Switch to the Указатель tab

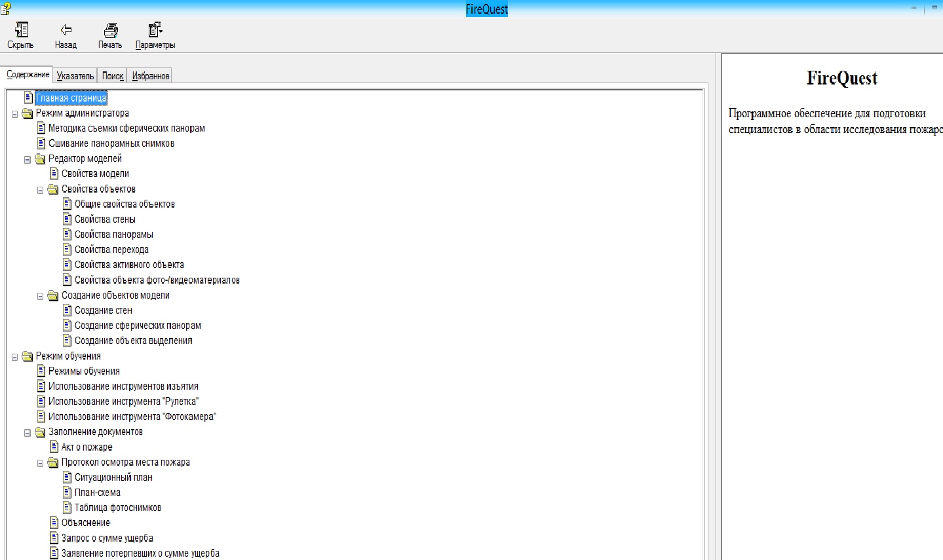click(x=75, y=76)
